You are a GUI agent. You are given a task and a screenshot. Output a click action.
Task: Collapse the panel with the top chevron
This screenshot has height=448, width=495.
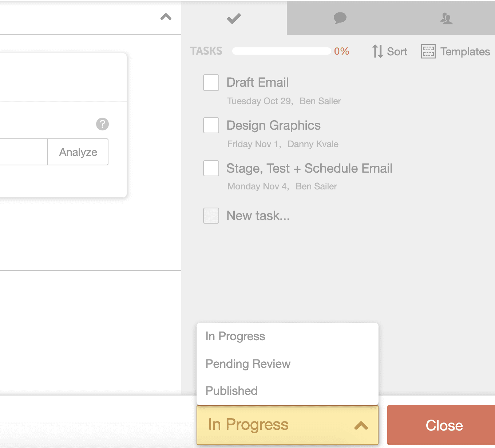(x=166, y=17)
